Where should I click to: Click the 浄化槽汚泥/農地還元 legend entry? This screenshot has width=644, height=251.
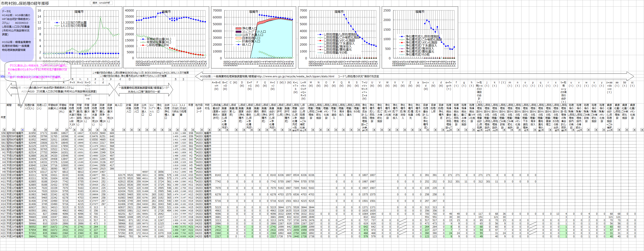click(417, 51)
